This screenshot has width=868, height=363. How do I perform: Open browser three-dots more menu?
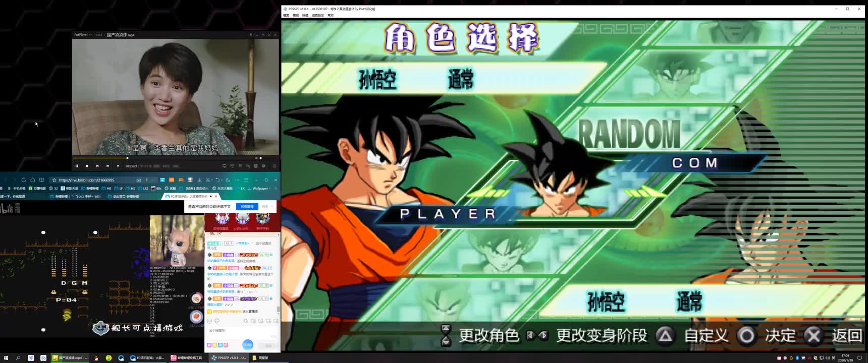[237, 180]
